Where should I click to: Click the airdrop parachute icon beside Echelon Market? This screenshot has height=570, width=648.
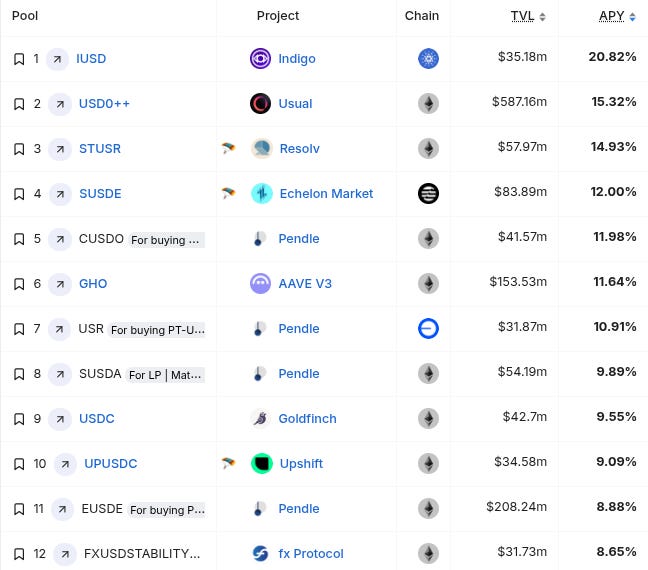(228, 193)
